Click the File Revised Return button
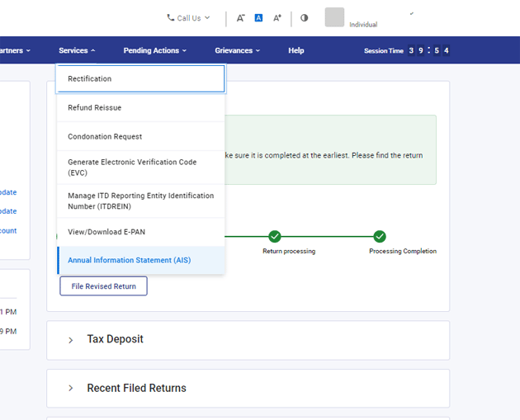This screenshot has width=520, height=420. [x=103, y=286]
